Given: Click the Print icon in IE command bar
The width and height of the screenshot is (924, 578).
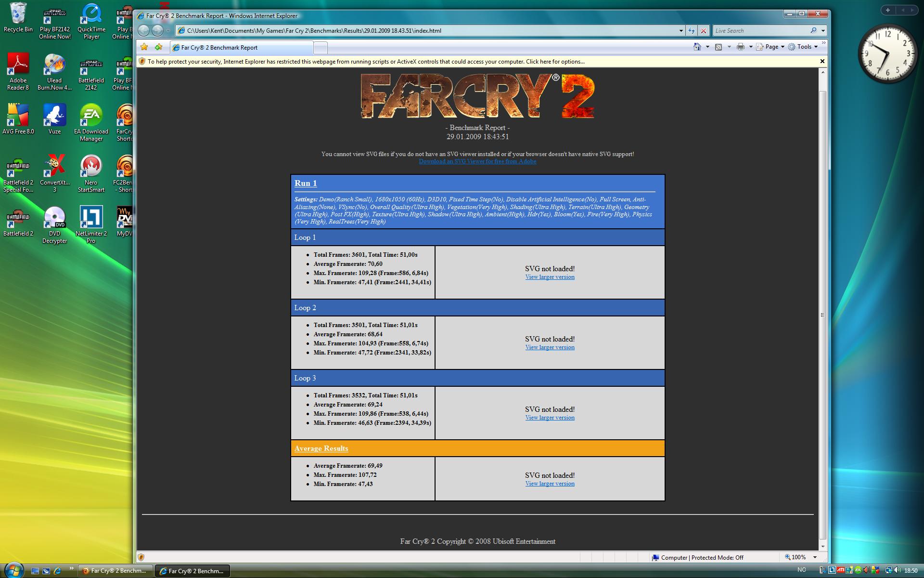Looking at the screenshot, I should (x=740, y=47).
